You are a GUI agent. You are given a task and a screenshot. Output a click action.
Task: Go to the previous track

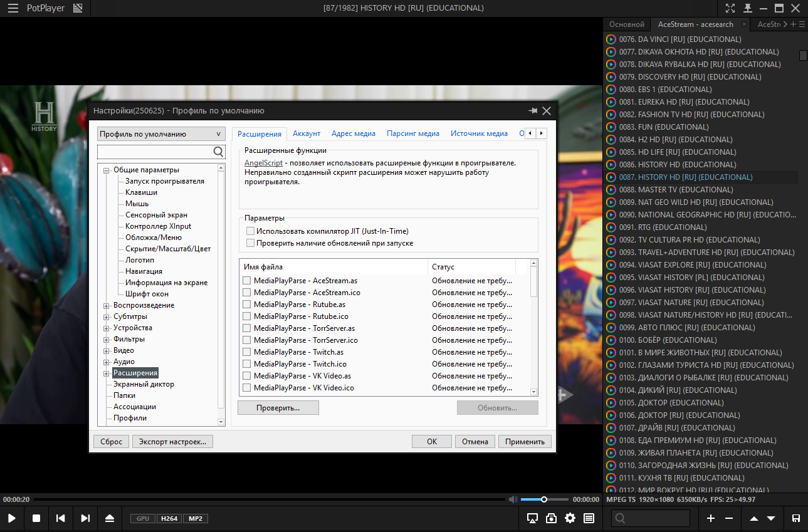(60, 518)
